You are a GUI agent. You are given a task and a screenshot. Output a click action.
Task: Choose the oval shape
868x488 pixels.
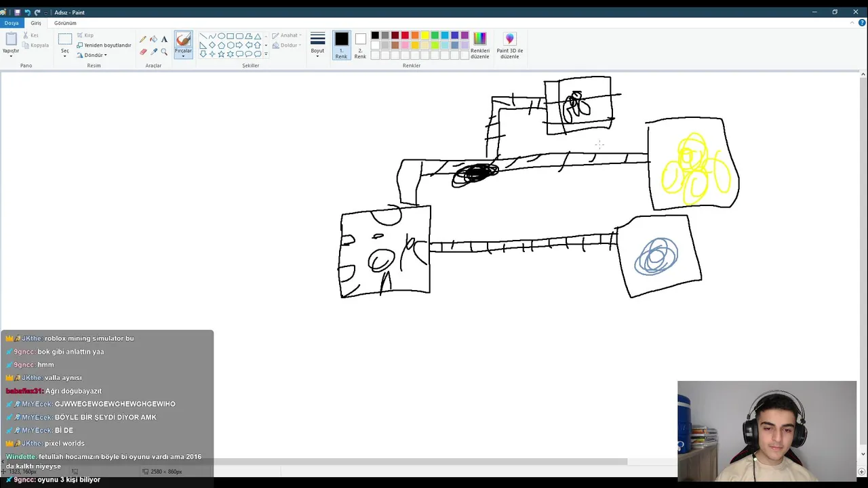(x=221, y=36)
